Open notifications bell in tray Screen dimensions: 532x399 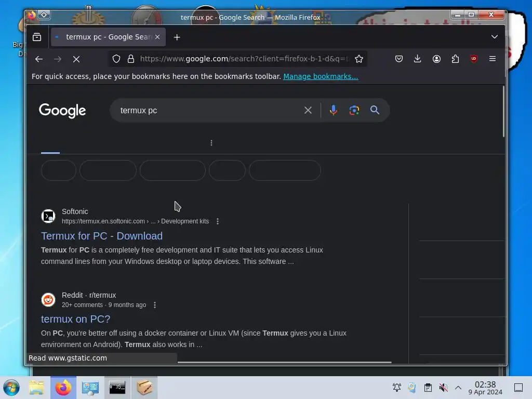(396, 388)
